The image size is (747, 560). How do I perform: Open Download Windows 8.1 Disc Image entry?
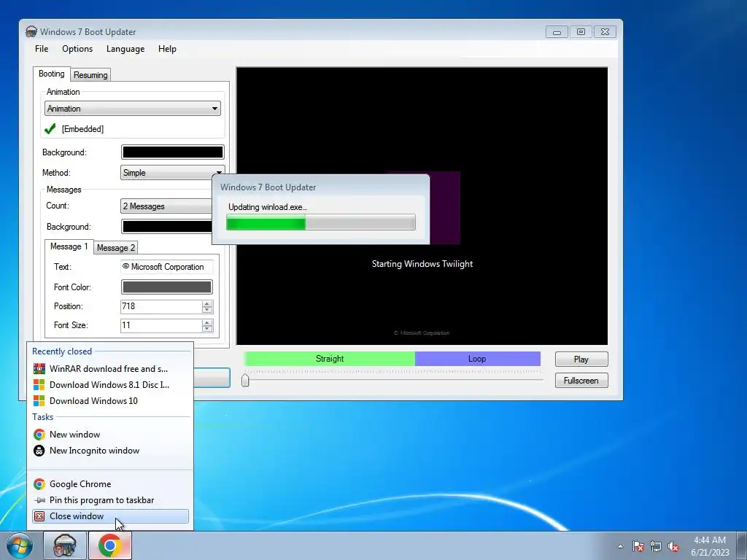[x=111, y=385]
